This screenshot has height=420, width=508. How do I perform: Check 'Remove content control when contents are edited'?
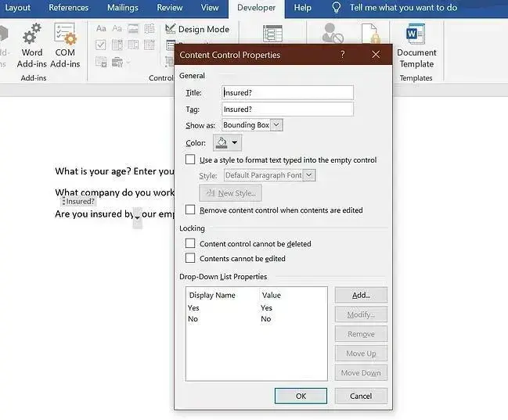click(x=190, y=210)
